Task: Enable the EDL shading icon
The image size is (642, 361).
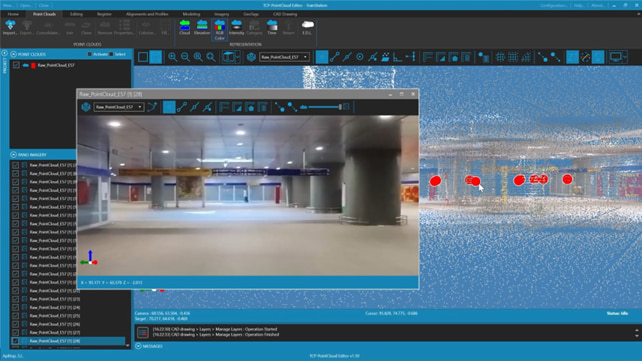Action: (x=307, y=27)
